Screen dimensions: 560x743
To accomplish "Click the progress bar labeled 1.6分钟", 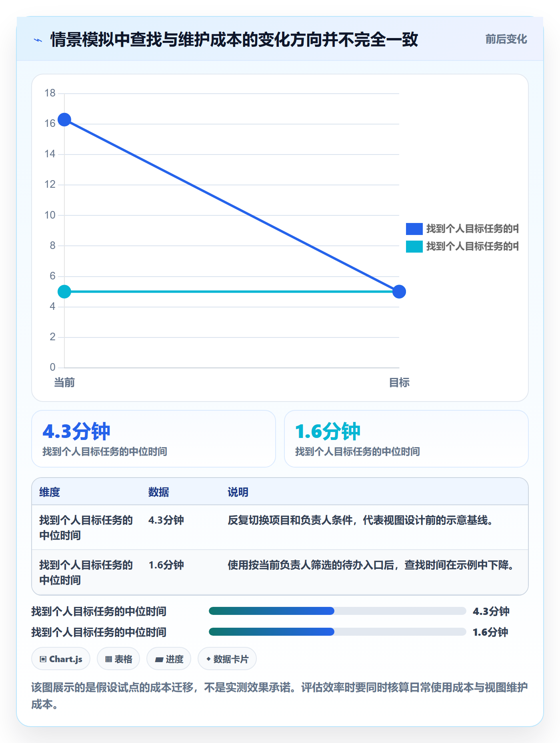I will [337, 632].
